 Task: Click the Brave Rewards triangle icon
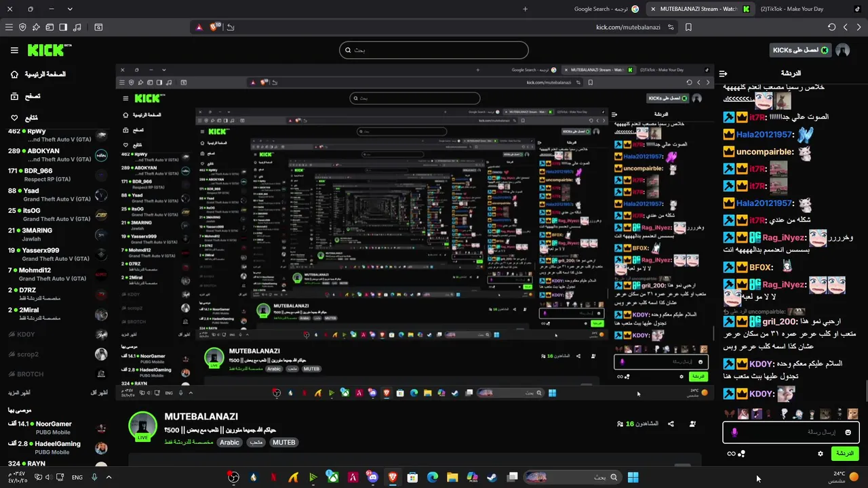199,27
